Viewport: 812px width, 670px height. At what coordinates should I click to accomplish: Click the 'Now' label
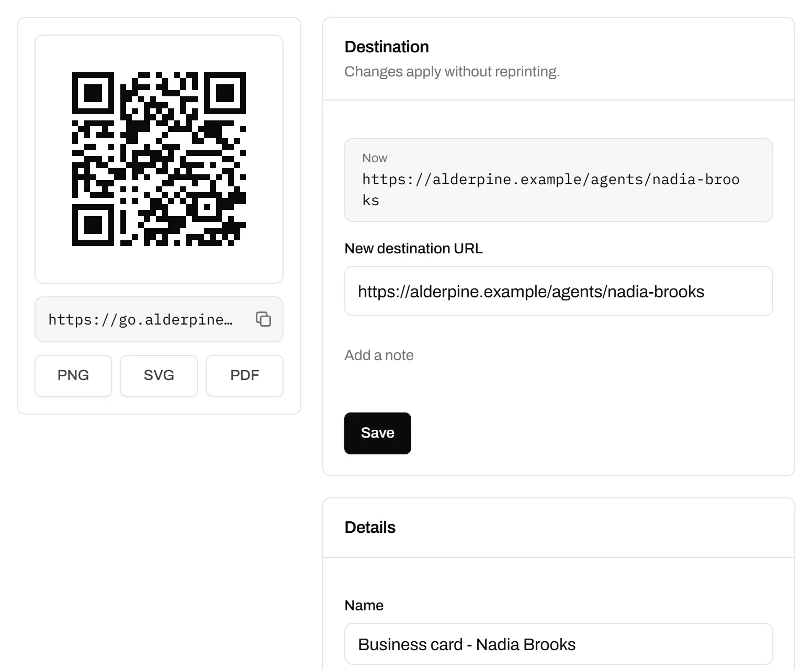tap(375, 158)
